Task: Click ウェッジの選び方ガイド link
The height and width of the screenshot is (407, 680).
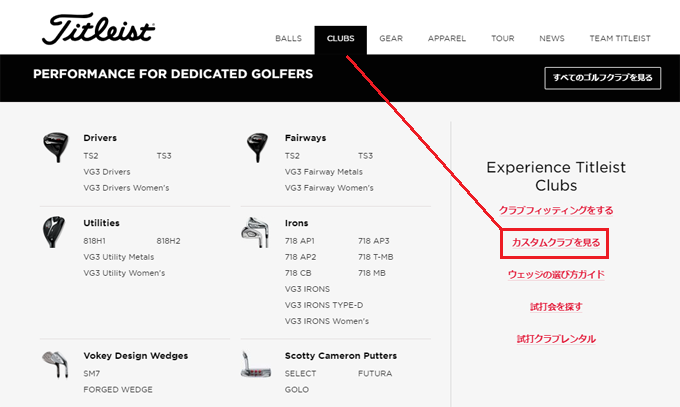Action: [556, 275]
